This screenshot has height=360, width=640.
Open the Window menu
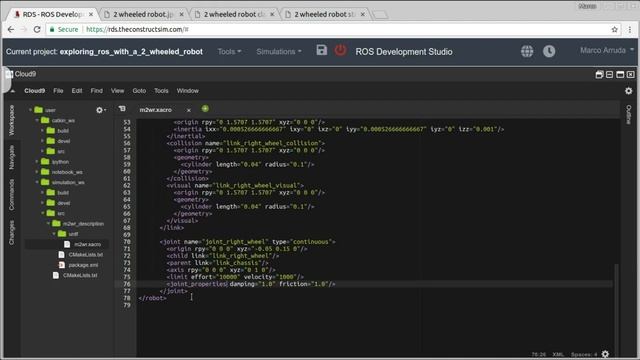click(x=188, y=91)
